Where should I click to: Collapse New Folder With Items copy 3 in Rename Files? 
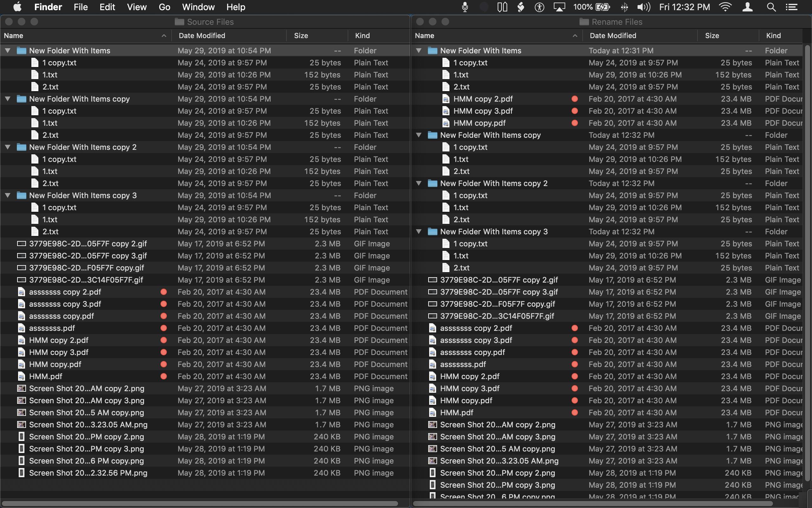coord(418,232)
